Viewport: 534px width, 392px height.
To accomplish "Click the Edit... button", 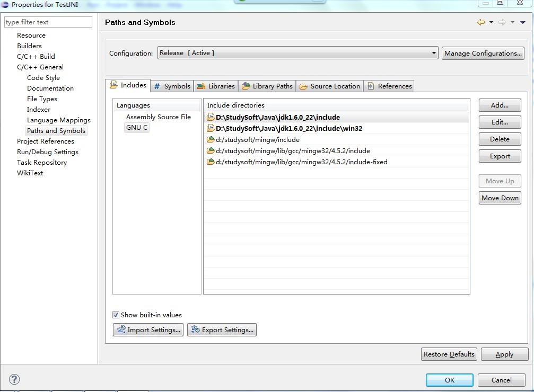I will [x=500, y=122].
